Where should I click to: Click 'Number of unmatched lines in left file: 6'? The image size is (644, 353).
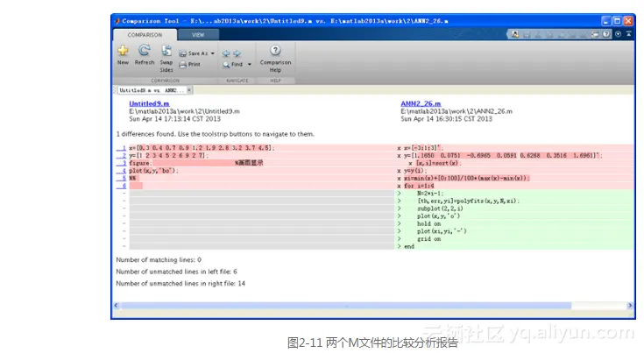coord(176,272)
